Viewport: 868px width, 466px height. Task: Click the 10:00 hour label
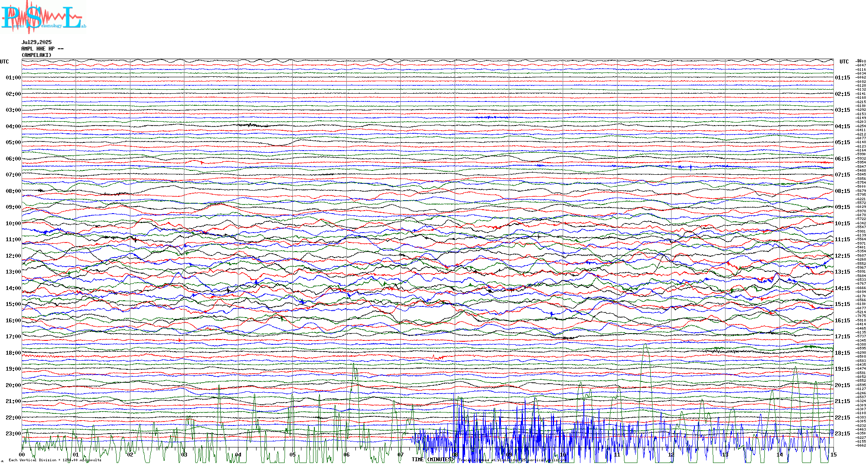tap(13, 224)
